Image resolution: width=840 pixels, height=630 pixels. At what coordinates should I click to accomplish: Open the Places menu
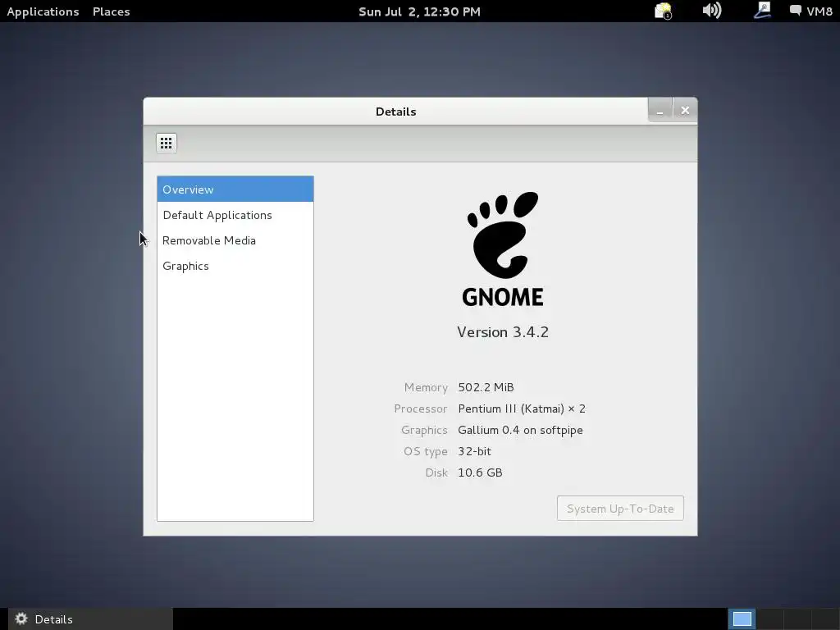pyautogui.click(x=111, y=11)
